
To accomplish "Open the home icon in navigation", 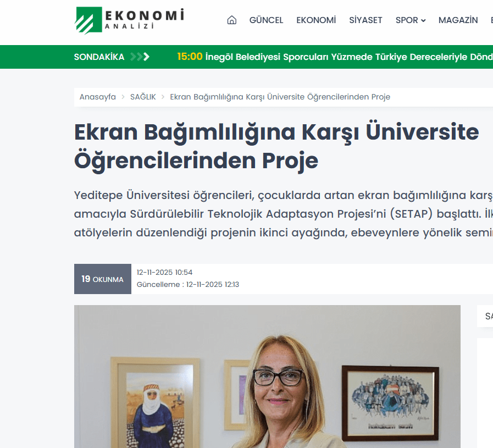I will pyautogui.click(x=232, y=20).
